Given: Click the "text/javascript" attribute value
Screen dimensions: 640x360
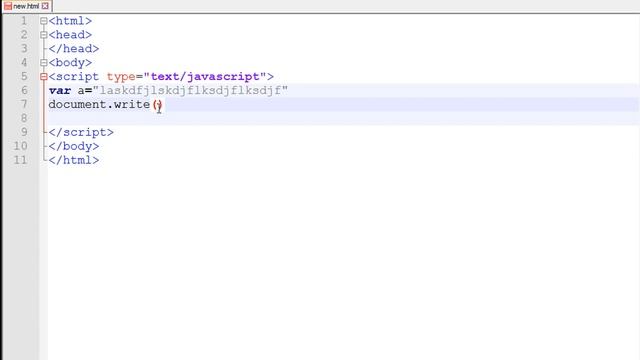Looking at the screenshot, I should click(x=205, y=77).
